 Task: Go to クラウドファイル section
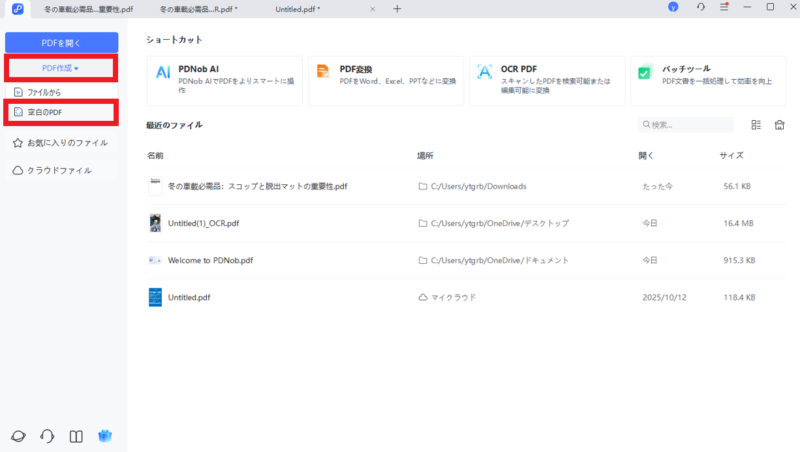pos(59,170)
